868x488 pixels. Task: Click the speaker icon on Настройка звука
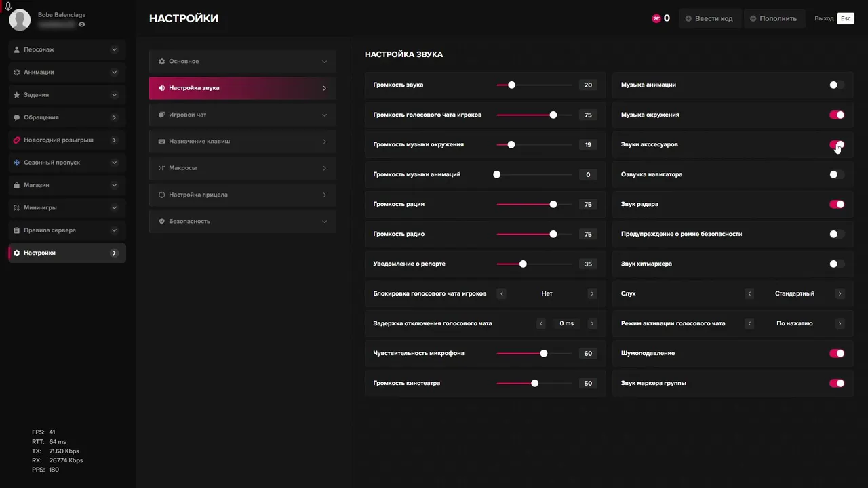click(x=162, y=88)
